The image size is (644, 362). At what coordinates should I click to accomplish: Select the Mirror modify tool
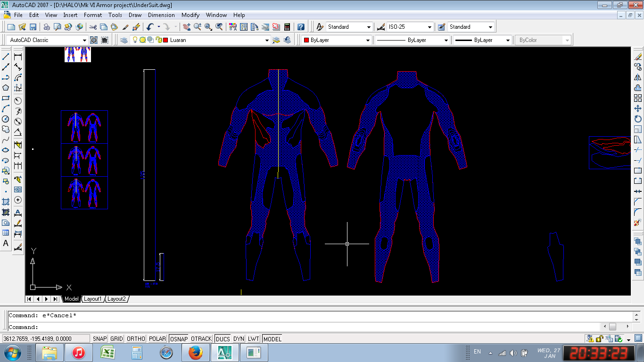(638, 77)
